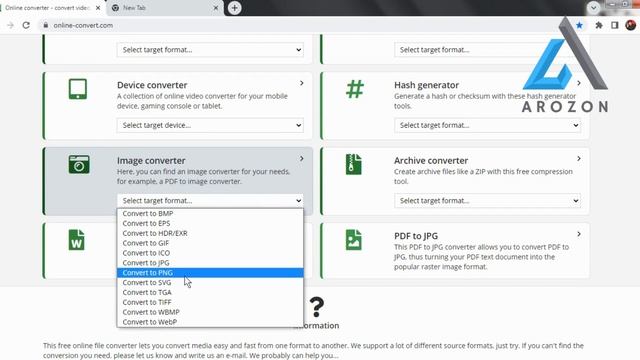This screenshot has width=640, height=360.
Task: Open the tab search chevron button
Action: pos(593,8)
